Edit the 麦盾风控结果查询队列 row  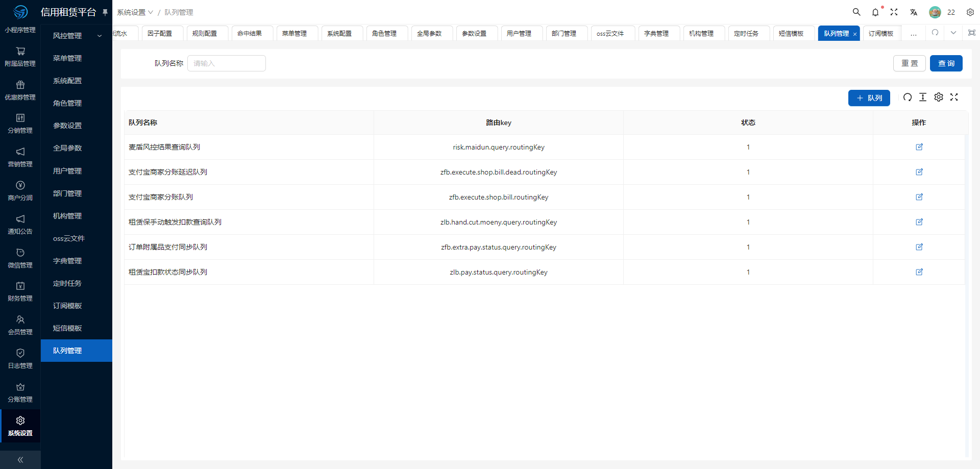click(919, 147)
